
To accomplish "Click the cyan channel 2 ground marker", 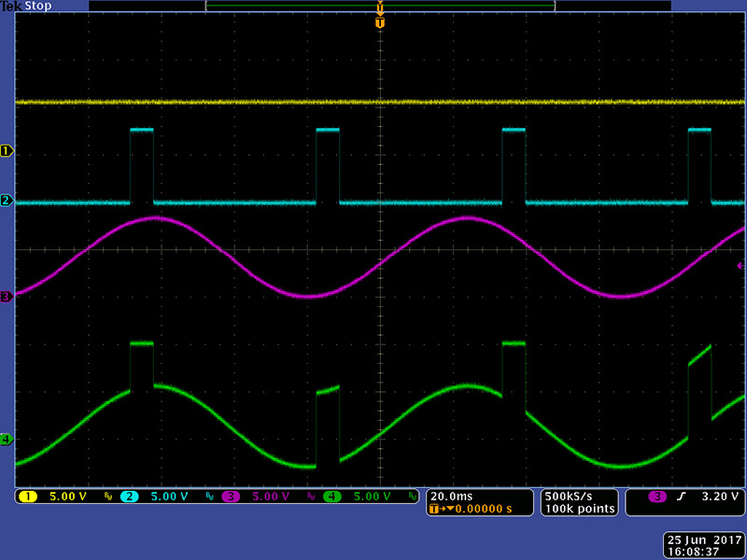I will [x=7, y=201].
